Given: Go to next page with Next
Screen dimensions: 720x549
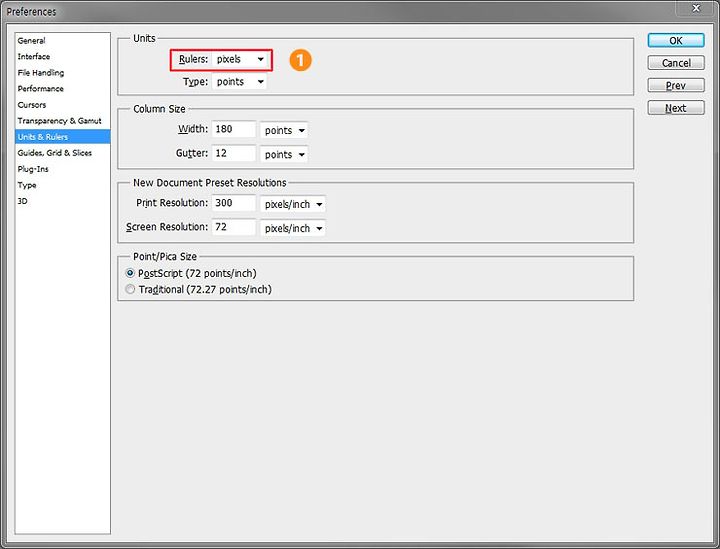Looking at the screenshot, I should click(676, 108).
